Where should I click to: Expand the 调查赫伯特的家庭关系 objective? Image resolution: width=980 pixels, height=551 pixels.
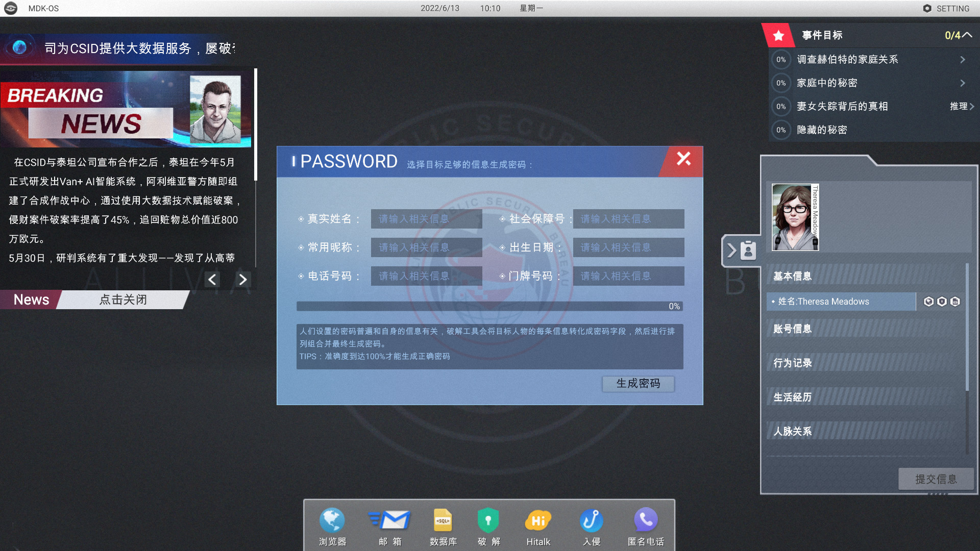(x=963, y=60)
